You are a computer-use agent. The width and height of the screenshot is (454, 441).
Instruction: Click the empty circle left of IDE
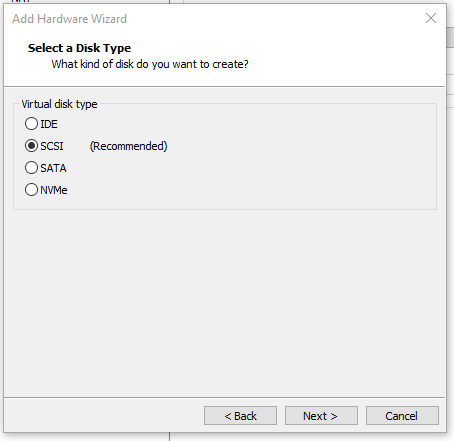click(31, 124)
